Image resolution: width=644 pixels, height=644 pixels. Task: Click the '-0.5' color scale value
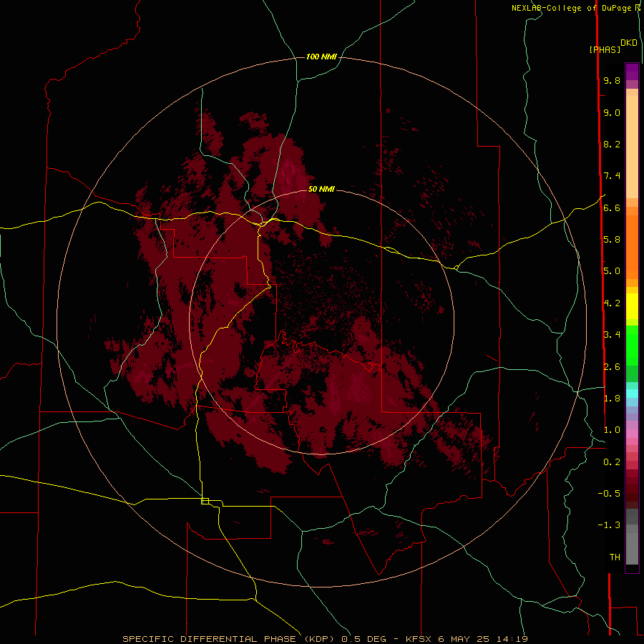(x=609, y=494)
